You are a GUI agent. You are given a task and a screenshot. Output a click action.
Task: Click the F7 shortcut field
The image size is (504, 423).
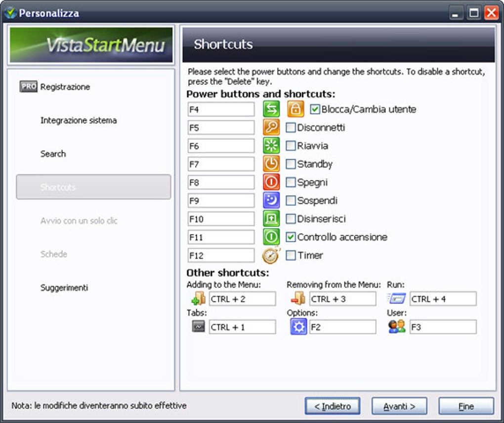coord(221,164)
